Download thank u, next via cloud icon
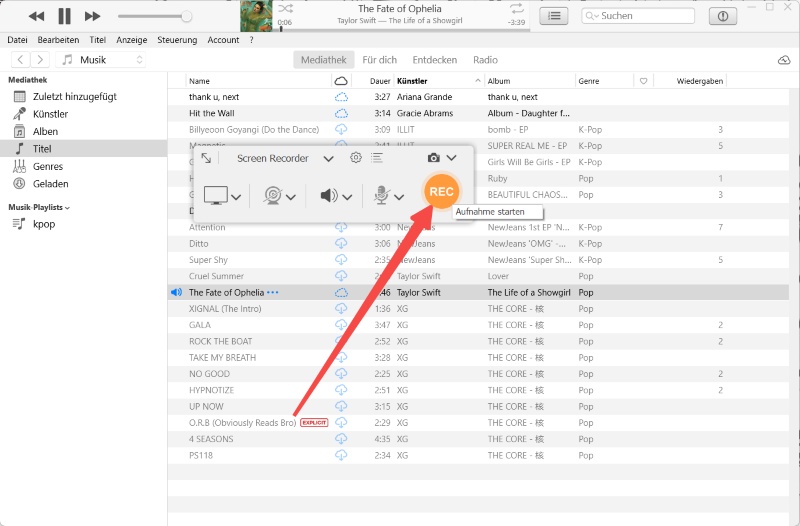The height and width of the screenshot is (526, 800). click(341, 97)
